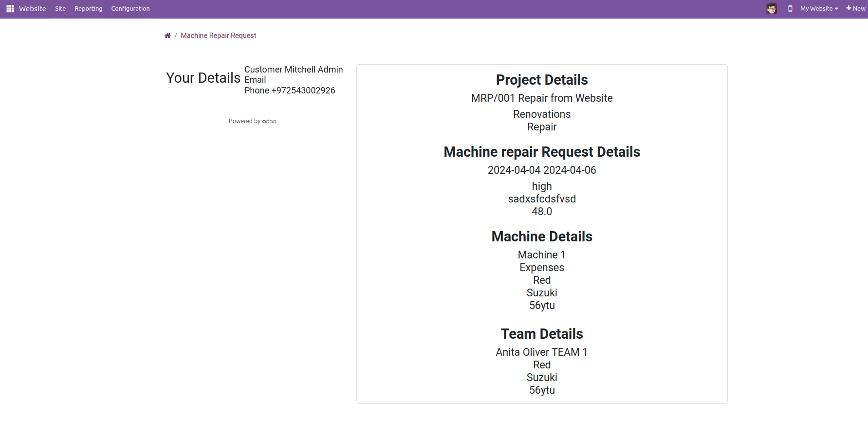Open the Configuration menu
868x438 pixels.
coord(130,9)
